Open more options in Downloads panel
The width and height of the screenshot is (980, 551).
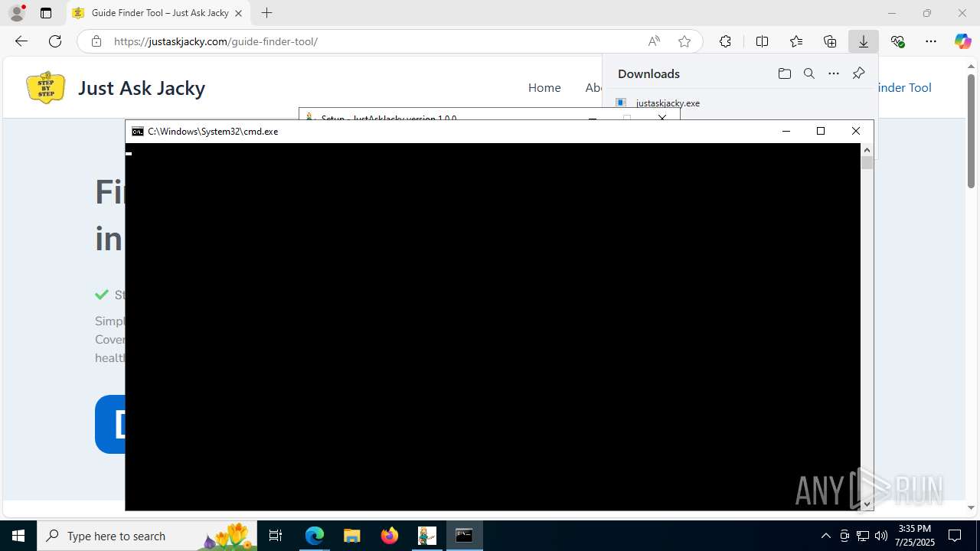pyautogui.click(x=834, y=73)
